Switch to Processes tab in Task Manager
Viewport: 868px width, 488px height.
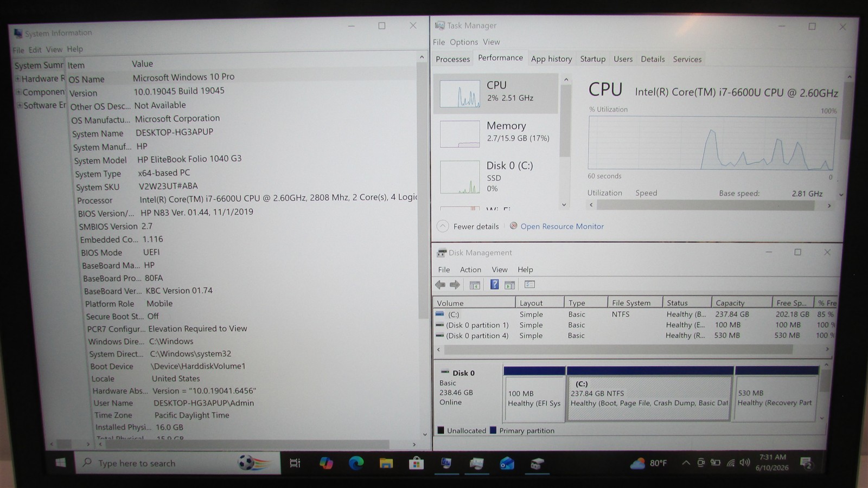click(x=452, y=59)
